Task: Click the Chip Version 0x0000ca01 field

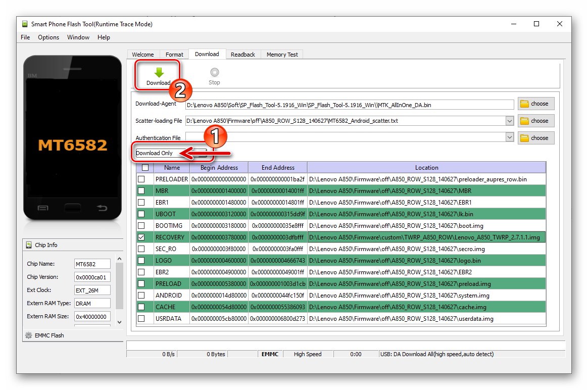Action: click(92, 277)
